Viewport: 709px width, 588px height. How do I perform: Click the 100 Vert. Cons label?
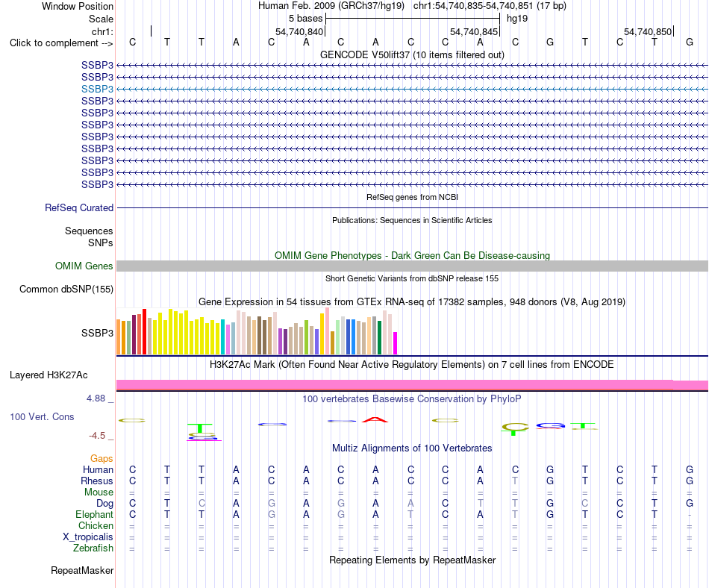tap(42, 416)
